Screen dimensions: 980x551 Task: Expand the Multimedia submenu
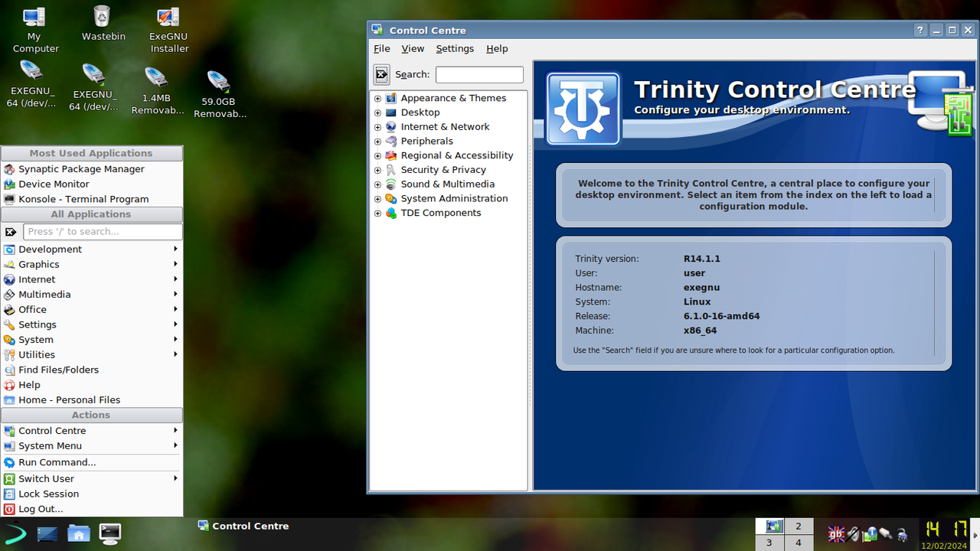point(92,295)
